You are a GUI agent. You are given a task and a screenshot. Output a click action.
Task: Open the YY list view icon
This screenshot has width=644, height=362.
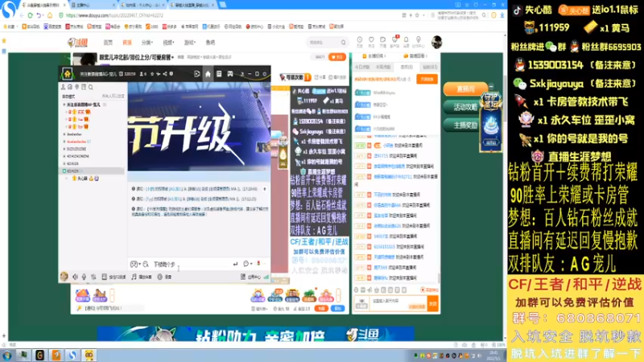pos(219,74)
